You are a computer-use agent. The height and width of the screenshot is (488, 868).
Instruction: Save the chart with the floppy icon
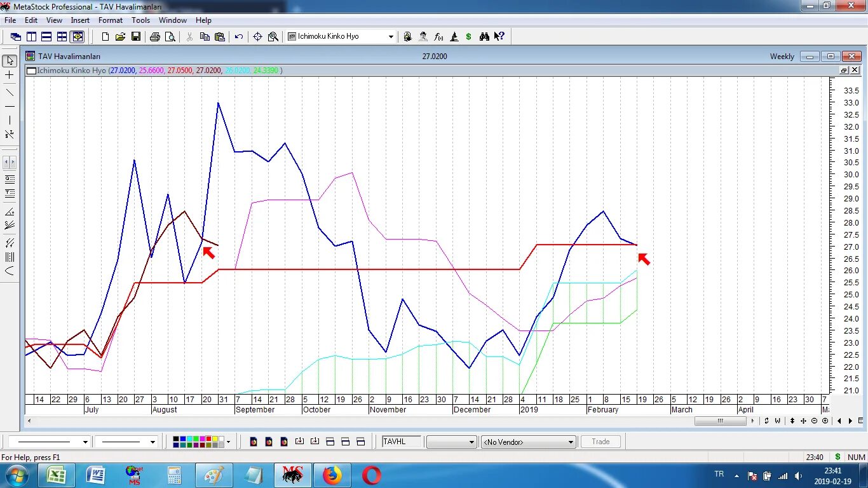click(x=136, y=37)
